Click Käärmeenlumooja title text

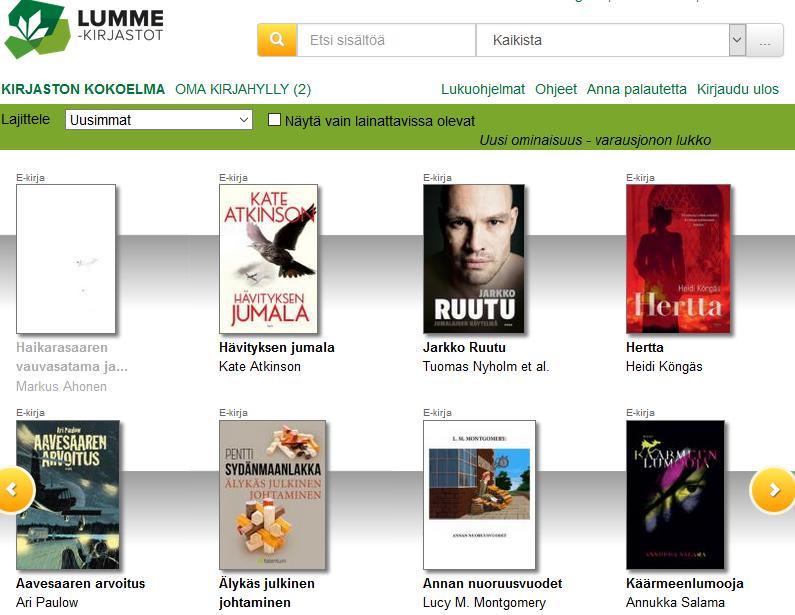tap(685, 583)
